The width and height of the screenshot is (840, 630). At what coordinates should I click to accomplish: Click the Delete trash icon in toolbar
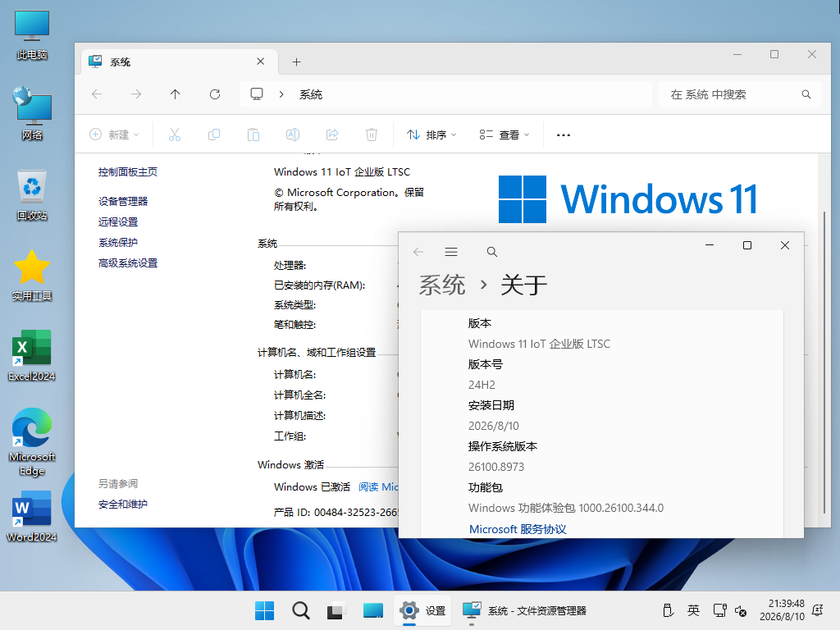click(372, 135)
